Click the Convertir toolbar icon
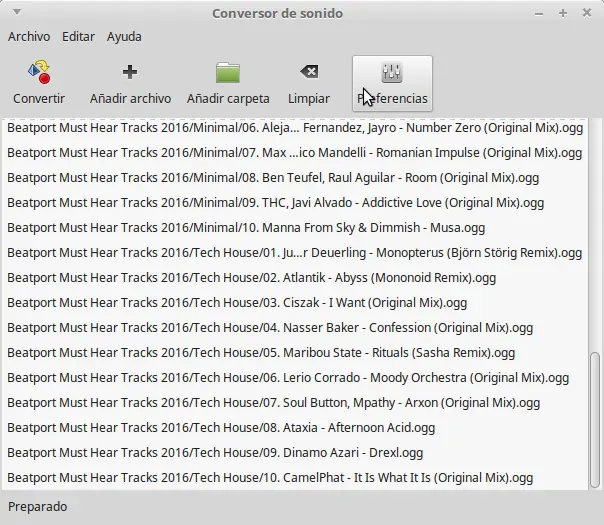Image resolution: width=604 pixels, height=525 pixels. (39, 72)
